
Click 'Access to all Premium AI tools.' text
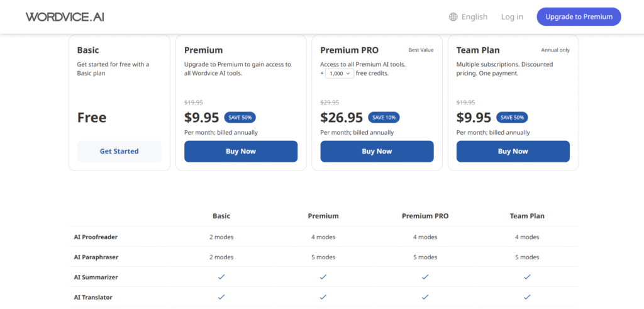click(363, 64)
